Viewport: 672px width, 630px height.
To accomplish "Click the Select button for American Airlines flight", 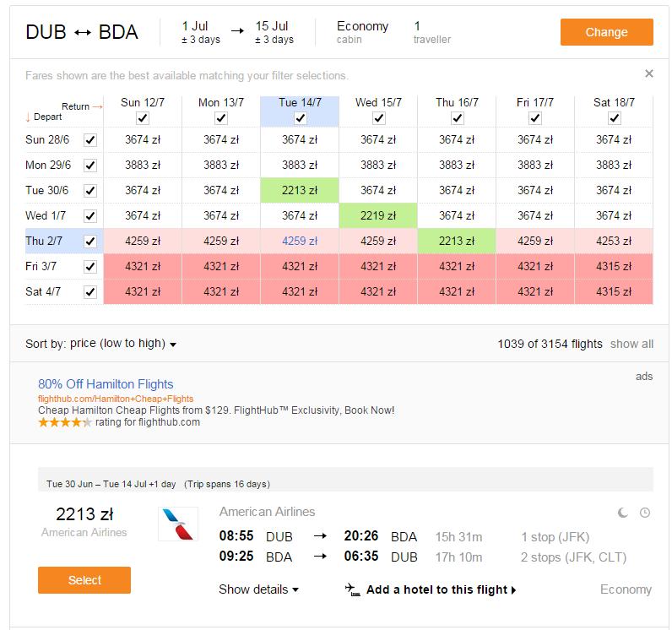I will click(x=84, y=580).
